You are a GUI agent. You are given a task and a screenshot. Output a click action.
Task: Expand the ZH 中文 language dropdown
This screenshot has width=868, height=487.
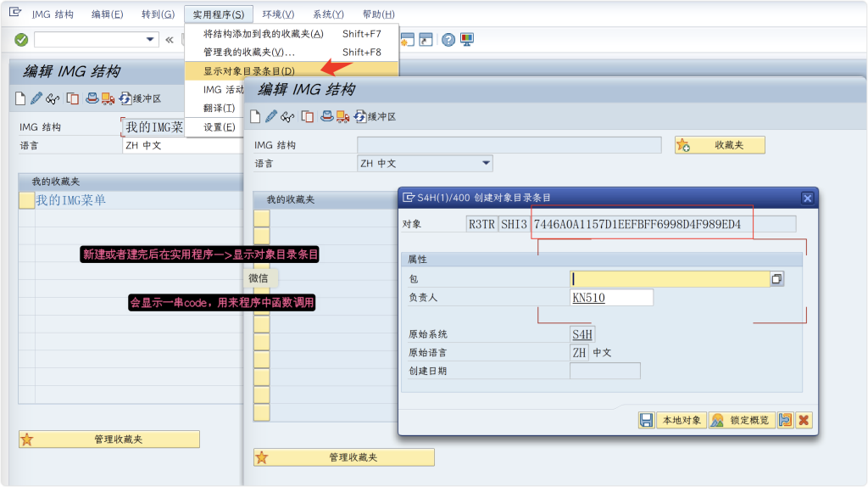486,163
